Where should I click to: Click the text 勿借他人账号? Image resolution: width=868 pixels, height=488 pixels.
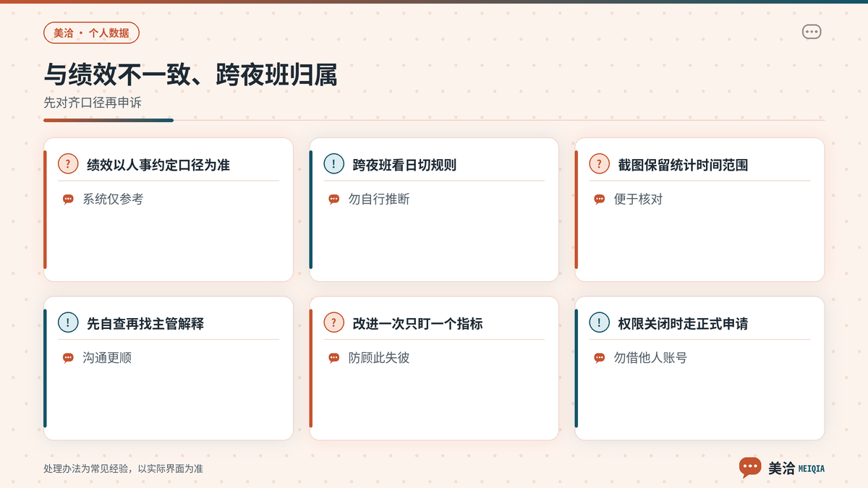[650, 359]
